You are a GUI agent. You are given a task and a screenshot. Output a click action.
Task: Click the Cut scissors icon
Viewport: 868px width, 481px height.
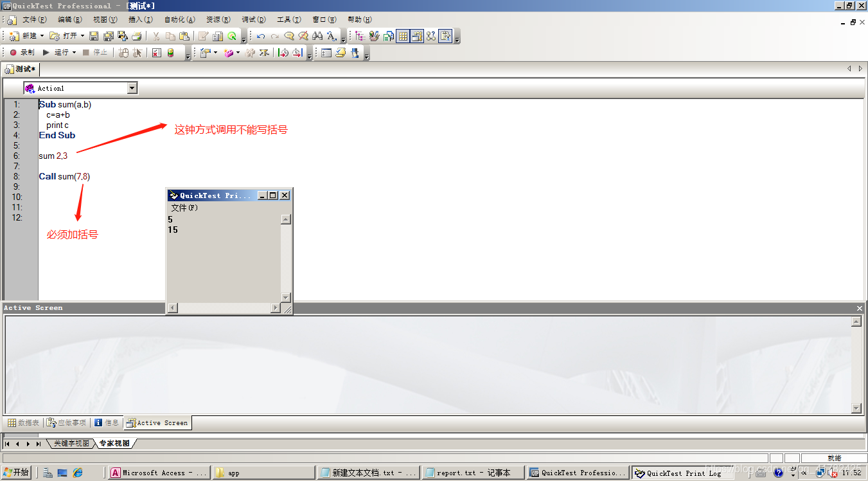155,36
